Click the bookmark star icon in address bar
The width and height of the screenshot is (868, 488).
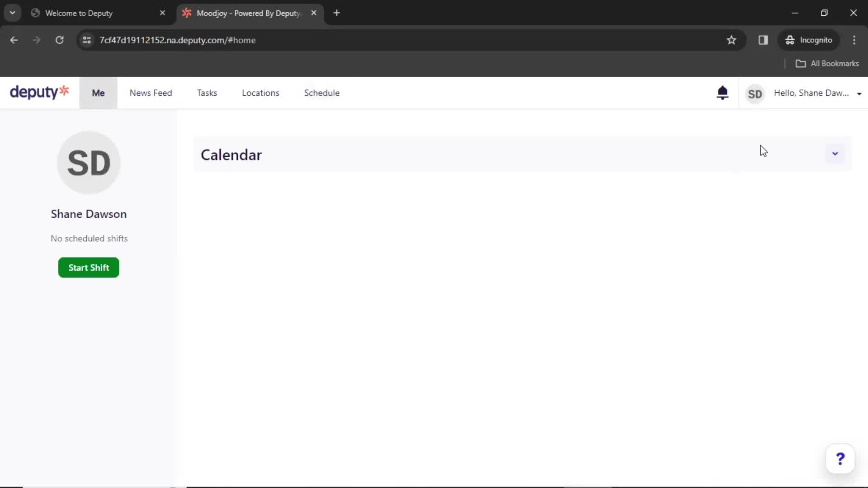click(731, 40)
